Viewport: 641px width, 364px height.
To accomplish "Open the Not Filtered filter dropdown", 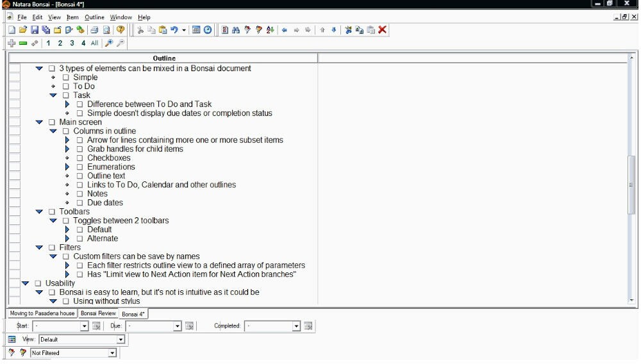I will pos(112,353).
